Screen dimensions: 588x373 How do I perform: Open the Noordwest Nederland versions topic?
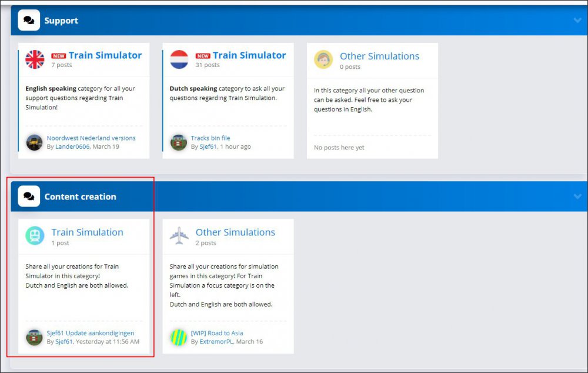(x=91, y=138)
